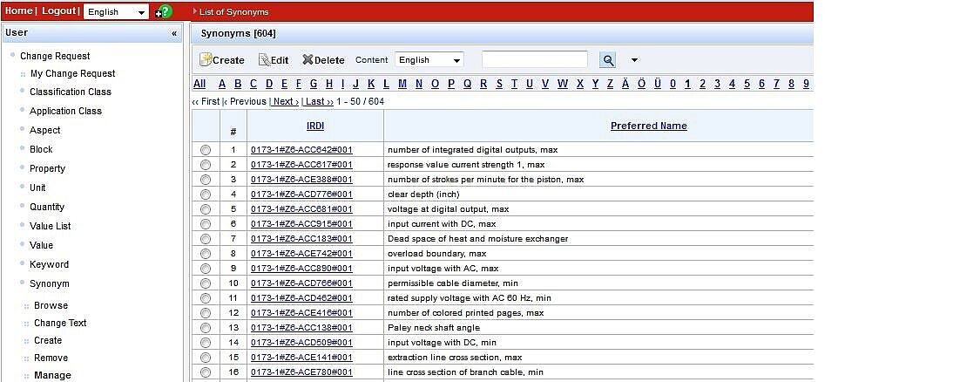Sort by Preferred Name column header
This screenshot has height=382, width=980.
(x=648, y=126)
